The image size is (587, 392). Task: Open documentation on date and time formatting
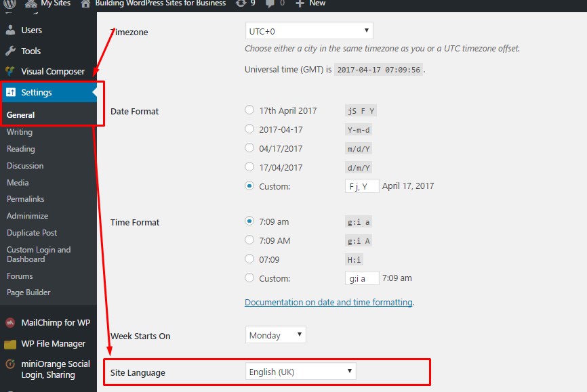pyautogui.click(x=329, y=302)
